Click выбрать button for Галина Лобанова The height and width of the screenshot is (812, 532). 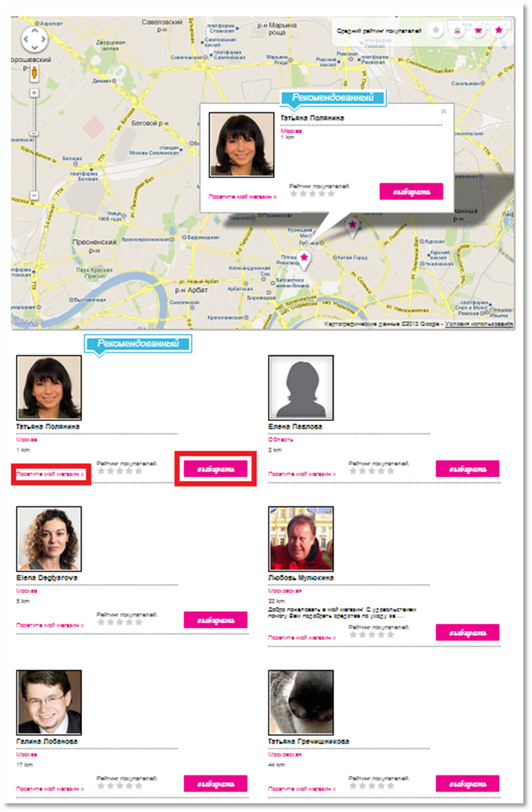(215, 783)
